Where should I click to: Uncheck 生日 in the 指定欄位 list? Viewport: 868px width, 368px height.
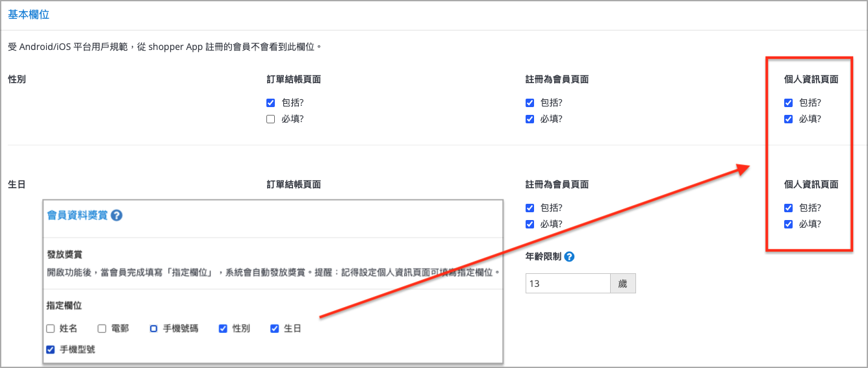tap(275, 328)
